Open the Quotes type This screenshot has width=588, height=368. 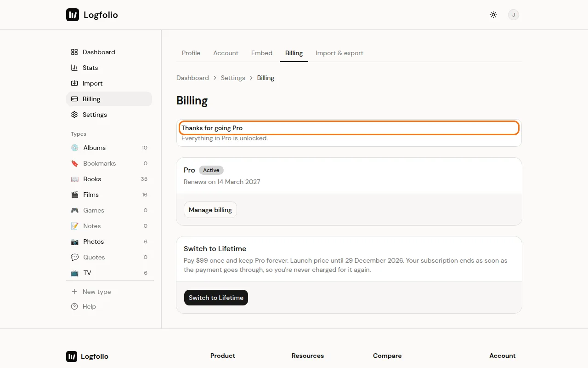tap(109, 257)
